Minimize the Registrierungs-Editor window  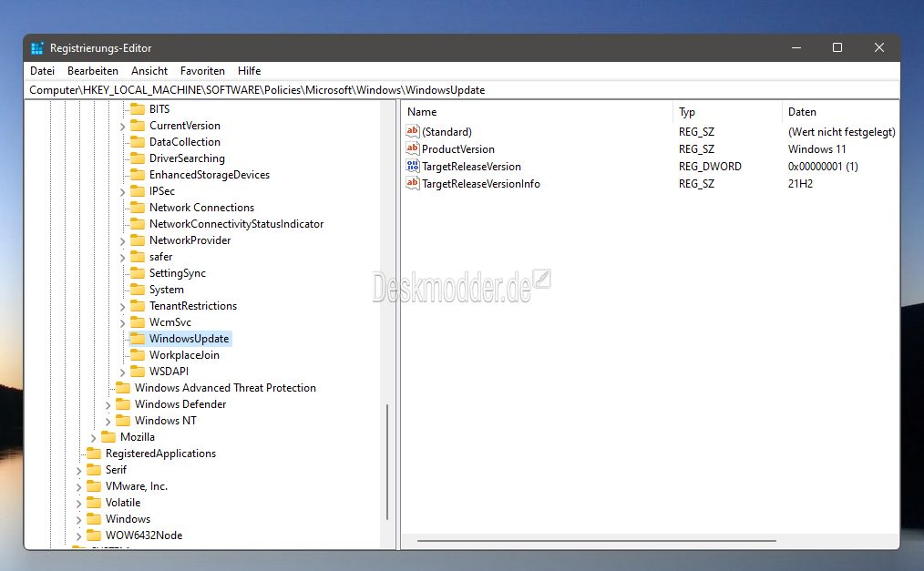tap(796, 47)
